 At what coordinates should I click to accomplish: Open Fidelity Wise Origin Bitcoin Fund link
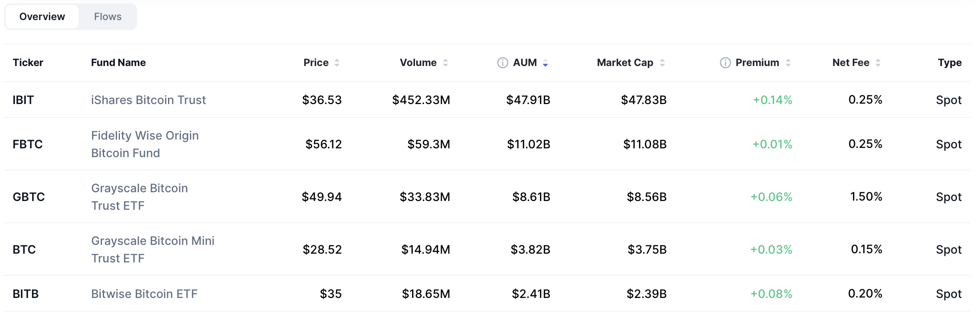pos(145,144)
